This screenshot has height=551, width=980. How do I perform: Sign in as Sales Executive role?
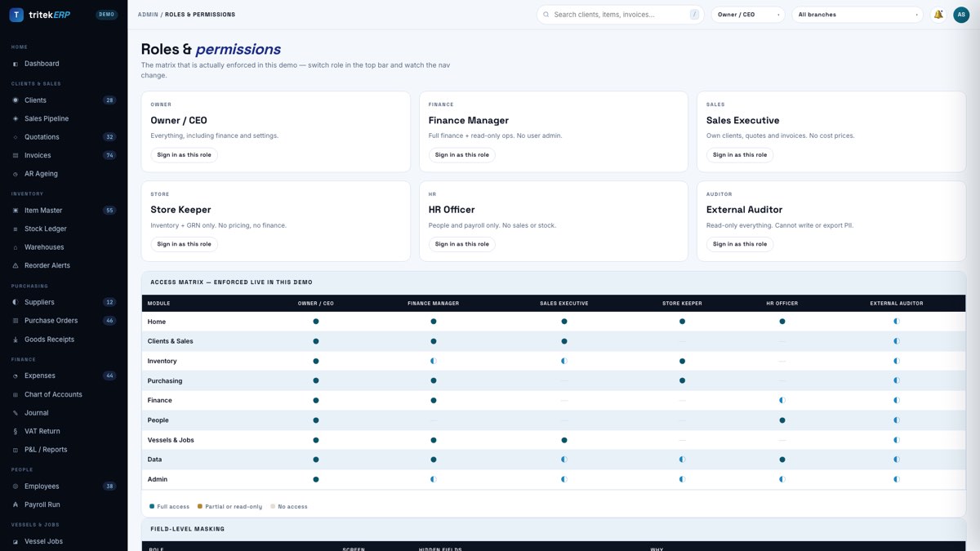(739, 155)
